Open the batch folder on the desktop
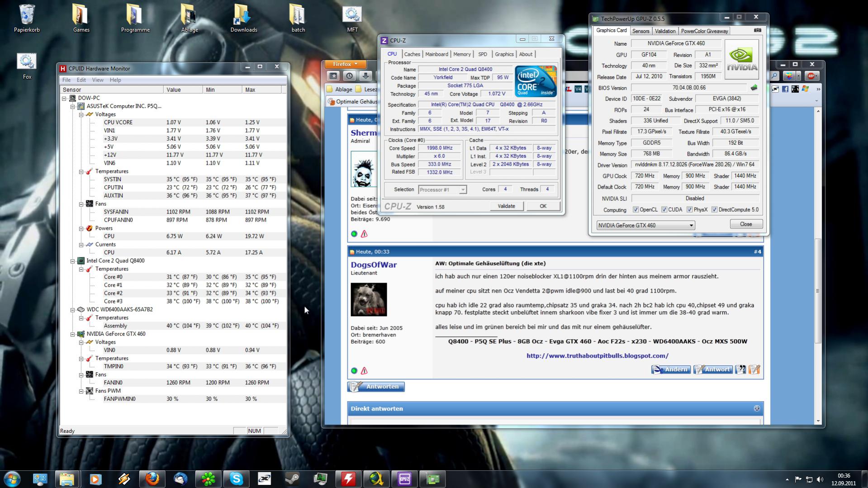The width and height of the screenshot is (868, 488). pyautogui.click(x=298, y=18)
